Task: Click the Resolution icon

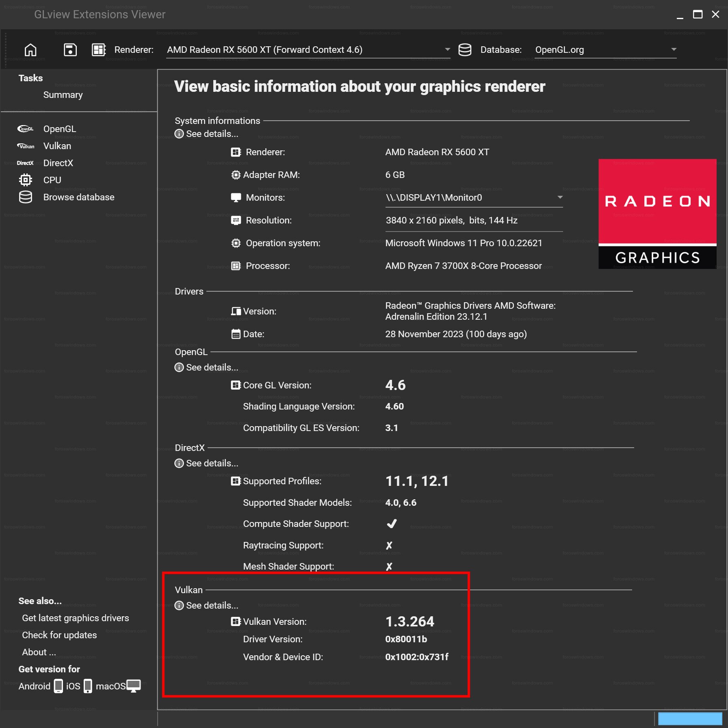Action: pos(236,221)
